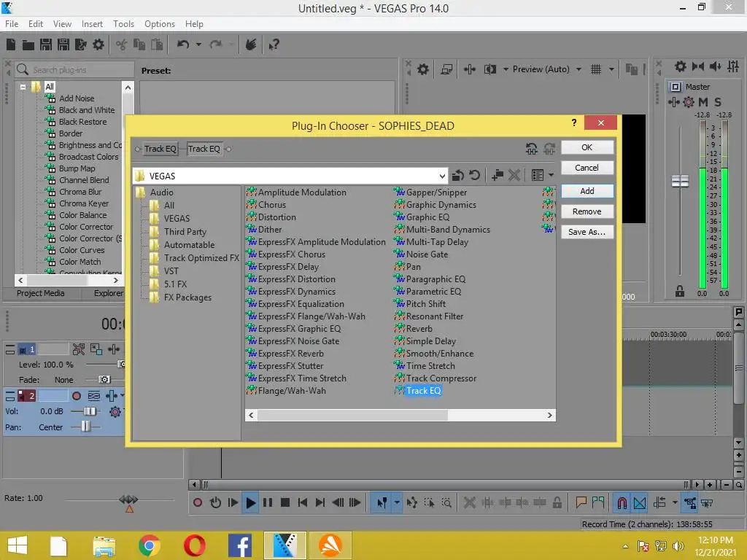
Task: Open the edit tool dropdown arrow
Action: (396, 502)
